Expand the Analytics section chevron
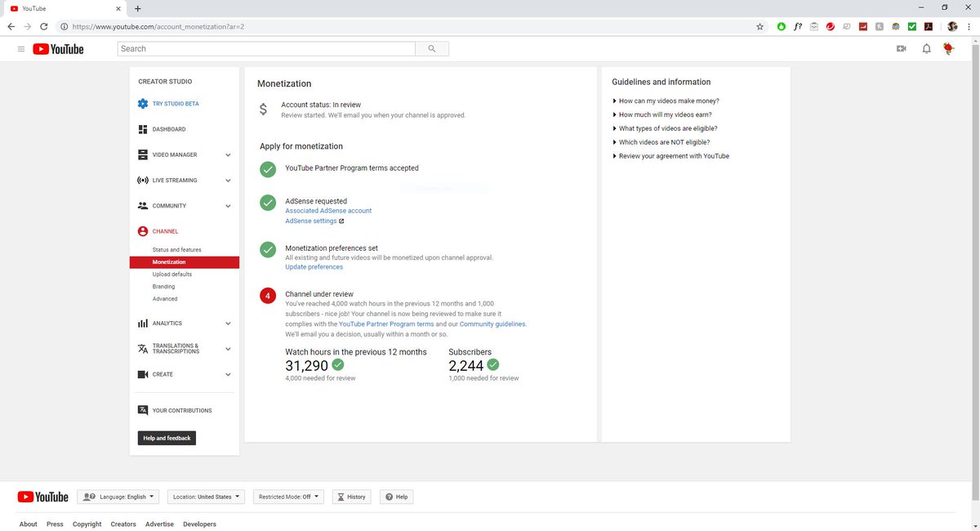The height and width of the screenshot is (531, 980). click(228, 324)
